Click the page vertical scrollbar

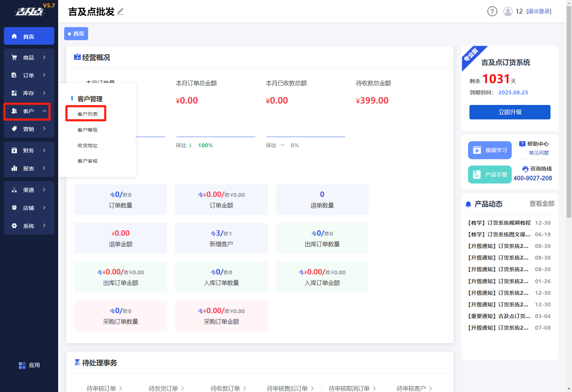(x=569, y=106)
